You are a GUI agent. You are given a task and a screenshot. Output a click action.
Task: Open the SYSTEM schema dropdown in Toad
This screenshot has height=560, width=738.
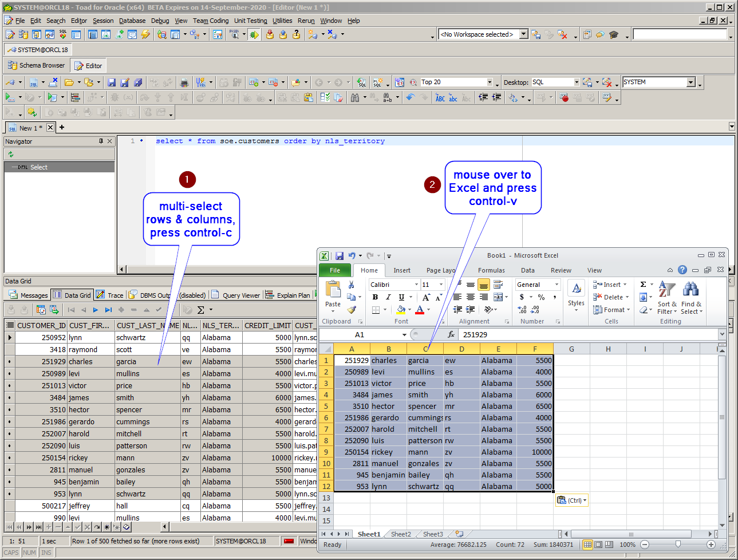pyautogui.click(x=690, y=82)
